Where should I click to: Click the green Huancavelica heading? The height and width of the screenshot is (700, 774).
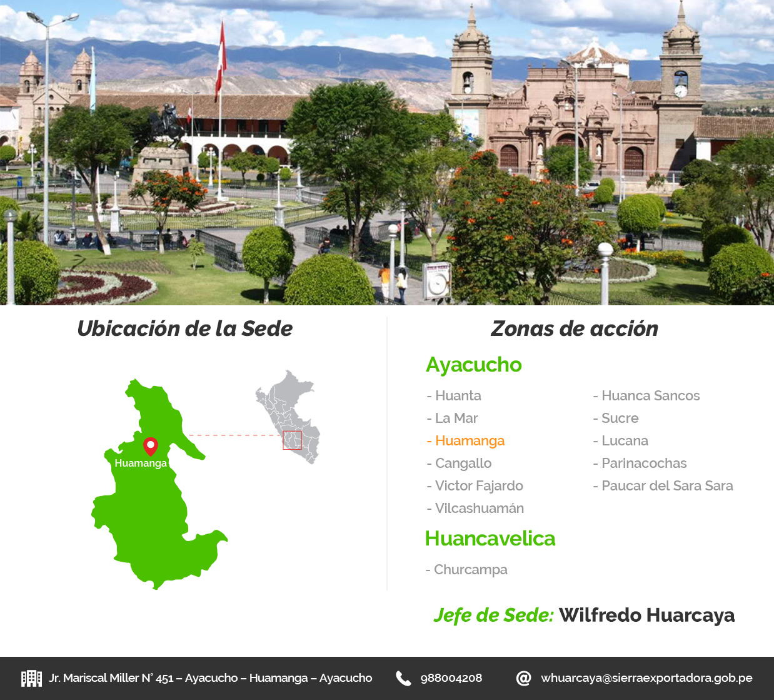coord(490,539)
